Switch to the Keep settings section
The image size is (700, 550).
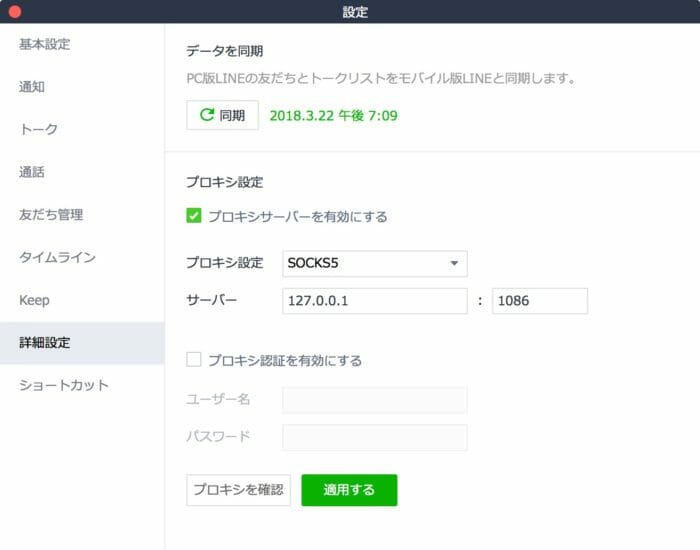(34, 300)
